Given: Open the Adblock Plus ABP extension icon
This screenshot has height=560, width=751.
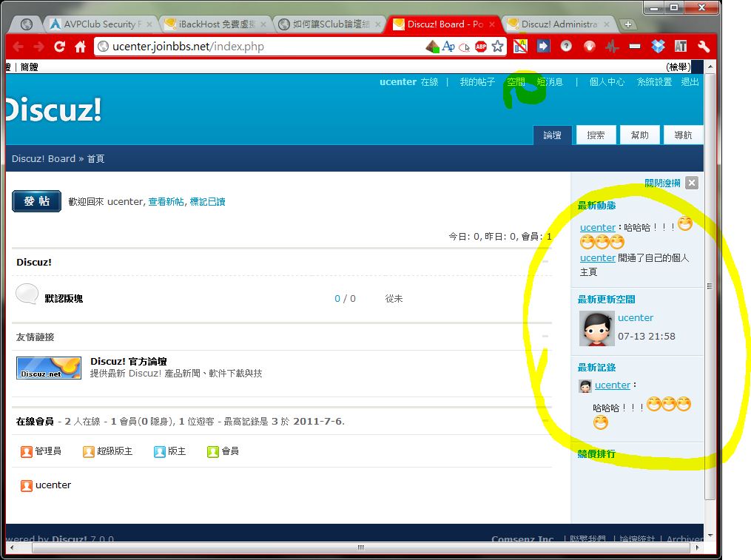Looking at the screenshot, I should coord(481,47).
